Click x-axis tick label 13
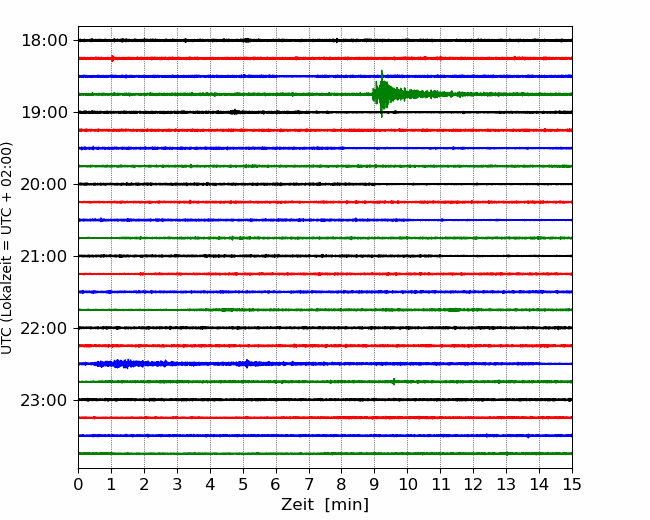 point(507,484)
